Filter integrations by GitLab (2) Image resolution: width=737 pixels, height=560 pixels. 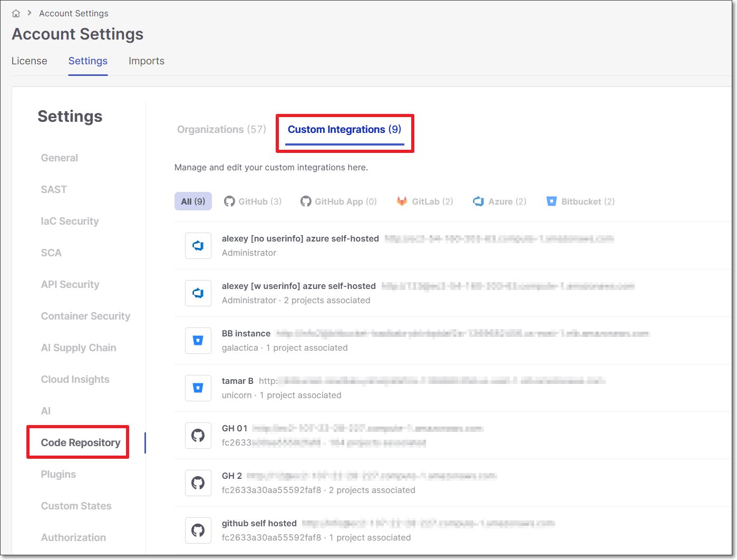(x=425, y=201)
